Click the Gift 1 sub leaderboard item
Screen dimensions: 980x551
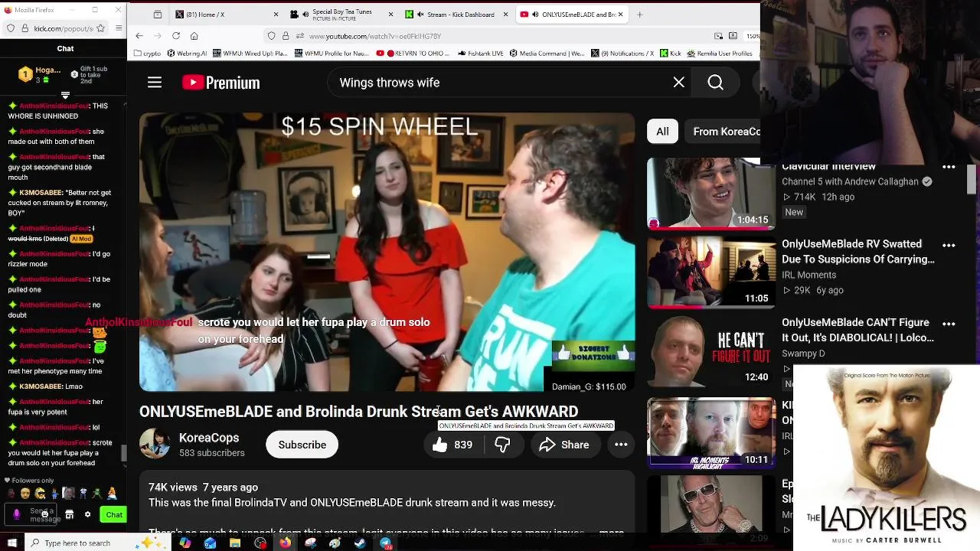click(x=90, y=74)
